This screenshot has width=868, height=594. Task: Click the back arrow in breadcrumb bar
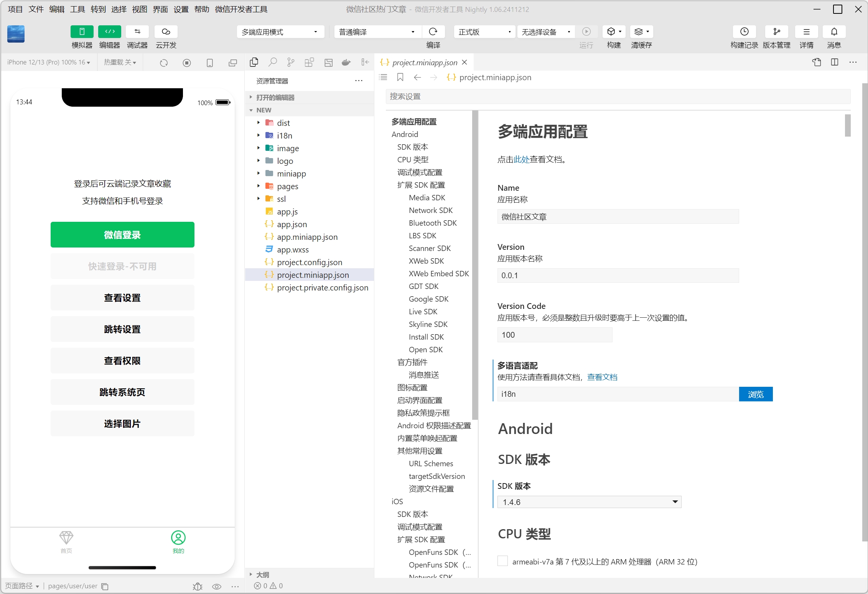(x=417, y=77)
